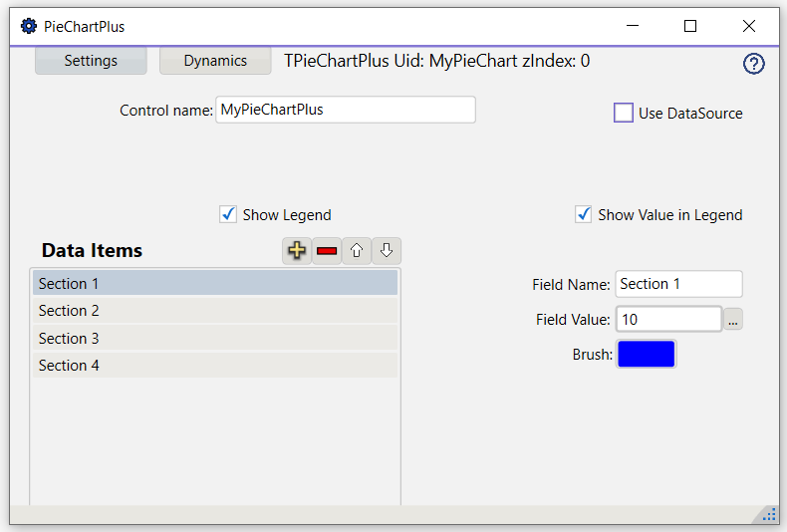Click into the Control name field

pos(346,110)
